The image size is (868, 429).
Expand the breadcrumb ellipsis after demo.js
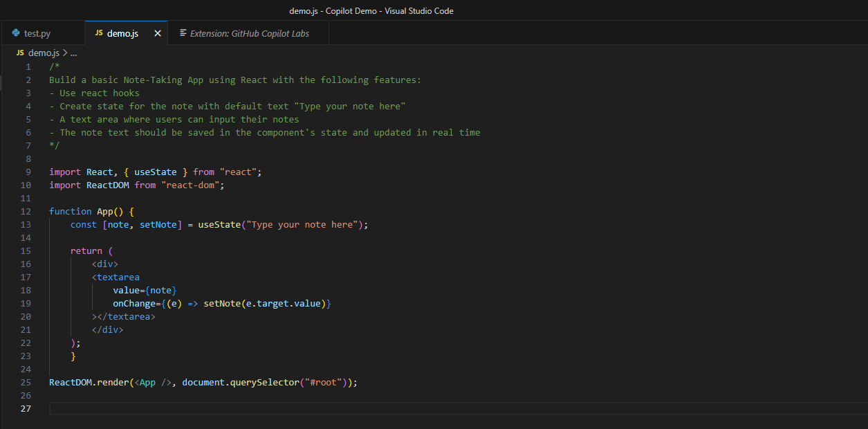click(73, 52)
